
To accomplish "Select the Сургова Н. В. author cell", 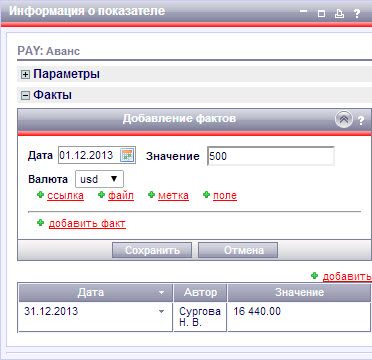I will point(200,317).
